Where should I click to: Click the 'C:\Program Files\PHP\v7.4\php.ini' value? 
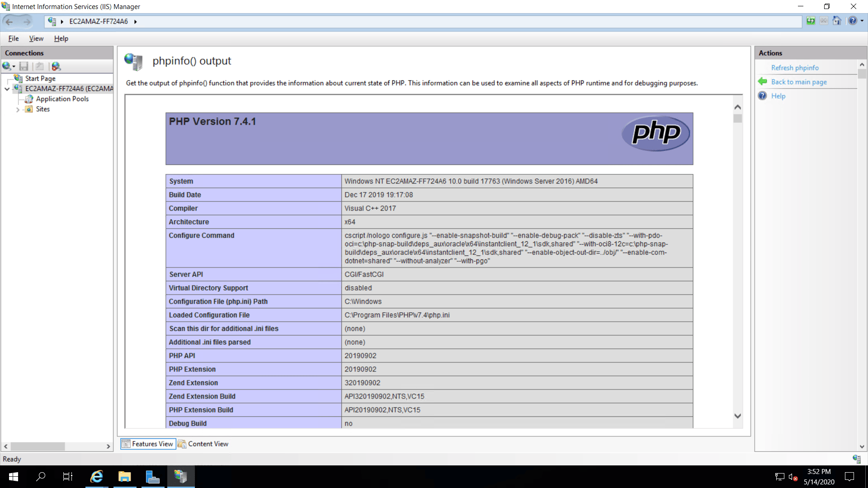(397, 315)
